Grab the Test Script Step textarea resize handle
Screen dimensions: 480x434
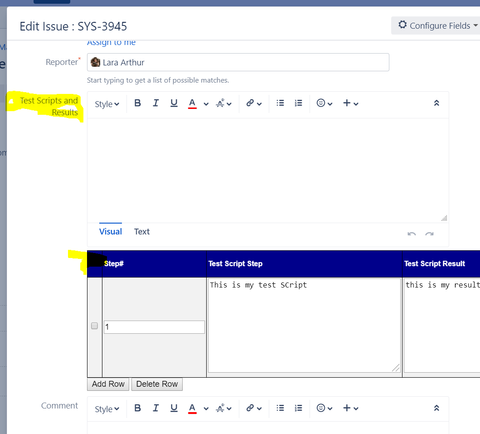tap(396, 368)
